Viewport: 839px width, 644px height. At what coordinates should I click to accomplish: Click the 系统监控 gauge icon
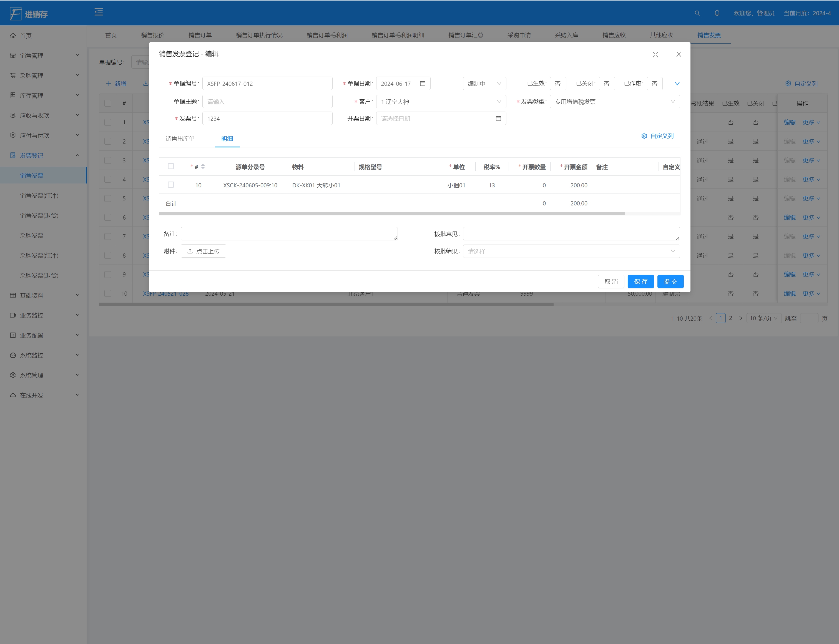click(13, 355)
